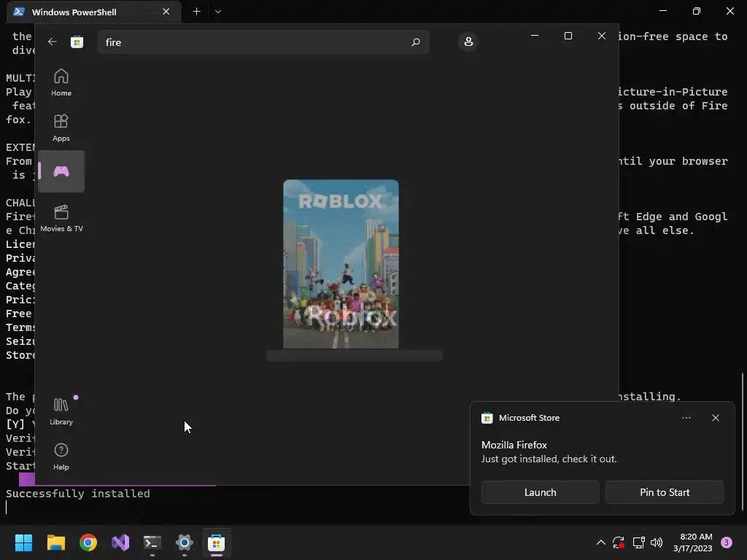The image size is (747, 560).
Task: Minimize the Microsoft Store window
Action: (x=535, y=36)
